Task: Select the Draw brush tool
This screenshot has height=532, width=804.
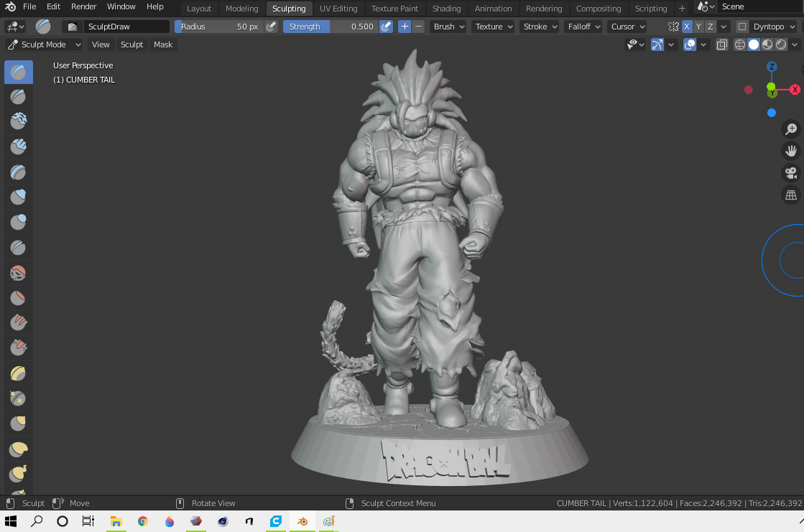Action: click(19, 72)
